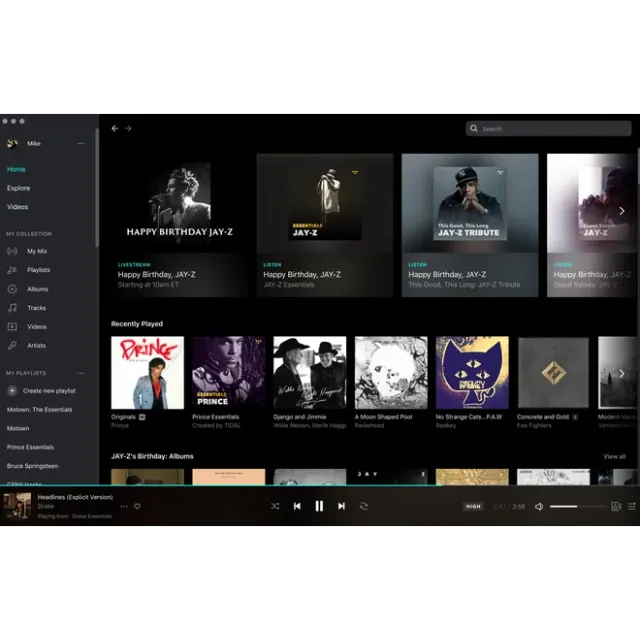Open Prince Essentials playlist in sidebar
The image size is (640, 640).
coord(30,447)
